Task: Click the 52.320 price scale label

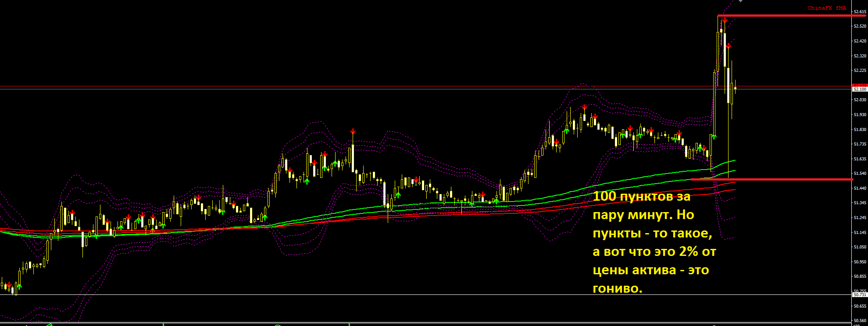Action: [x=860, y=56]
